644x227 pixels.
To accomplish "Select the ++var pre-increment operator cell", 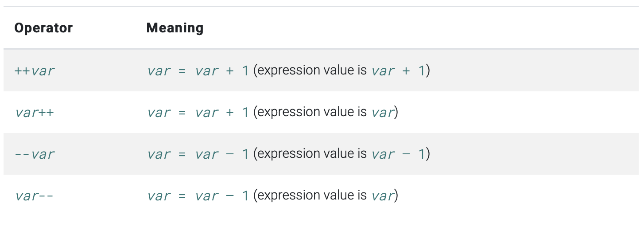I will [x=35, y=70].
